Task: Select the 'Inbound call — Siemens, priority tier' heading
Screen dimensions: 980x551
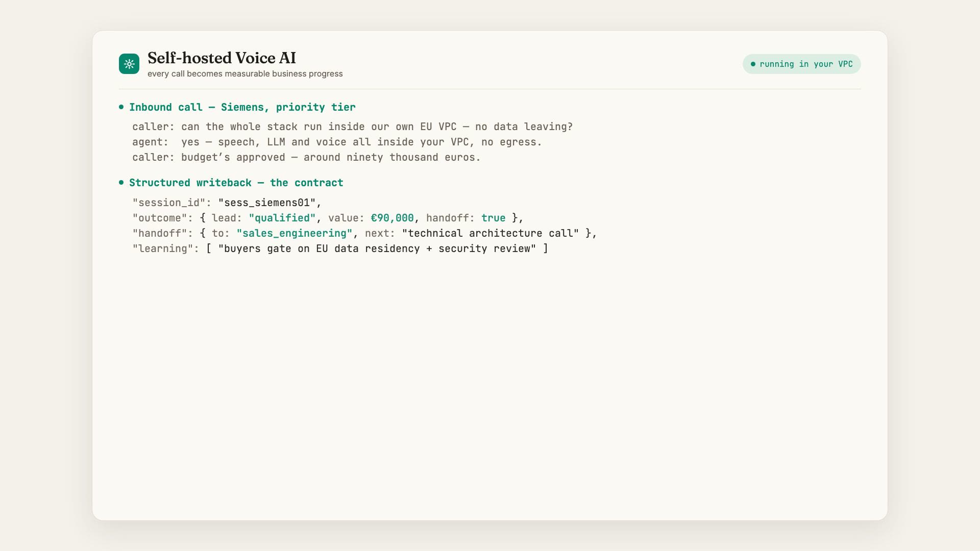Action: click(242, 107)
